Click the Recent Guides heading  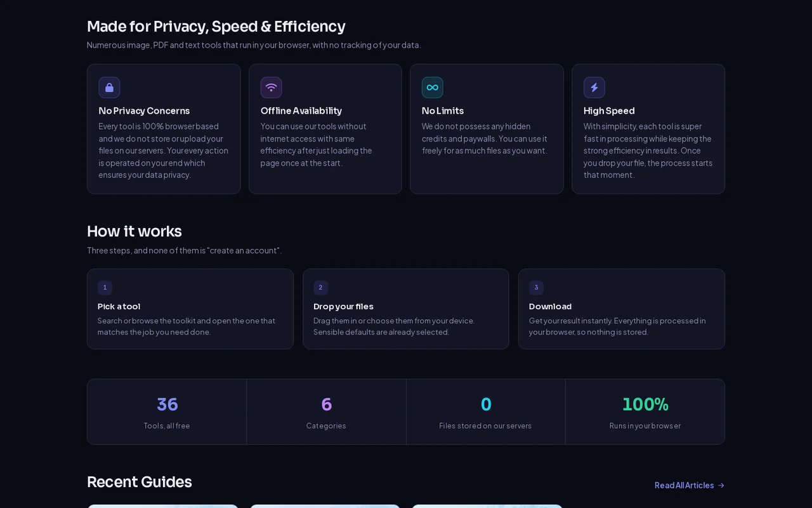139,482
